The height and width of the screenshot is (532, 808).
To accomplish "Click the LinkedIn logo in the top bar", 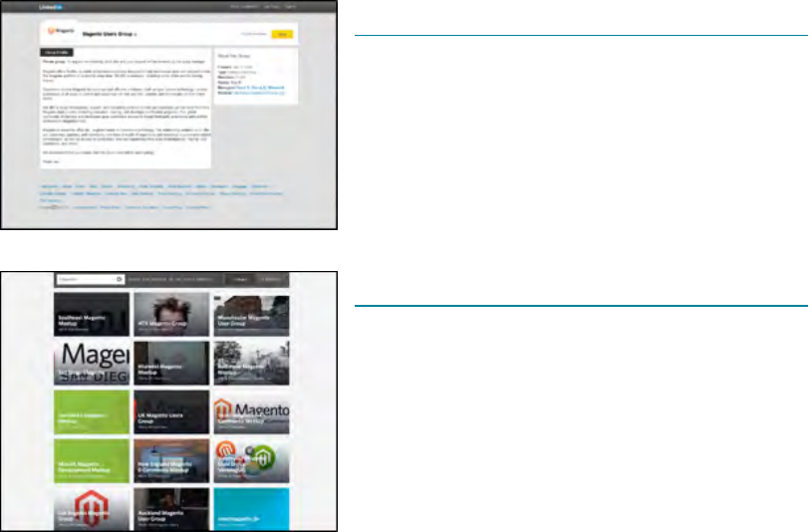I will (x=51, y=7).
